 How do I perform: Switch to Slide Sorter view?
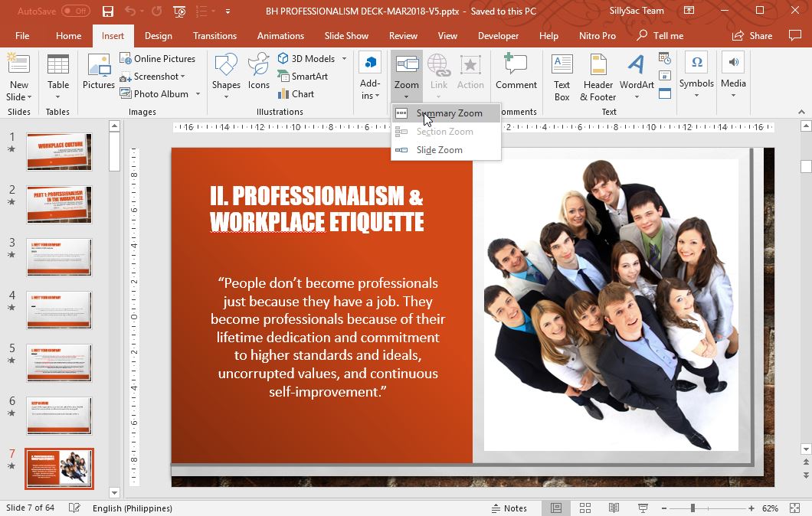[x=585, y=508]
